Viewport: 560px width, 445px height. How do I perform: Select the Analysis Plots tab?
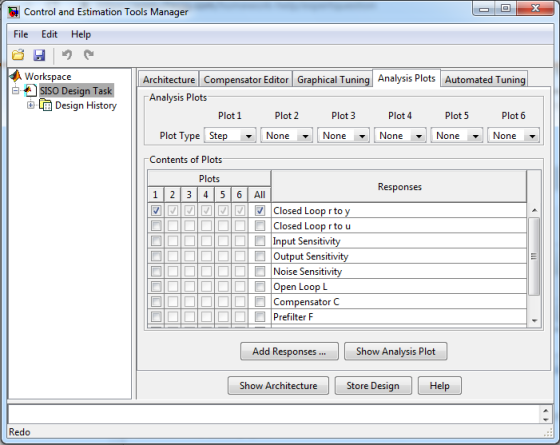pyautogui.click(x=407, y=78)
